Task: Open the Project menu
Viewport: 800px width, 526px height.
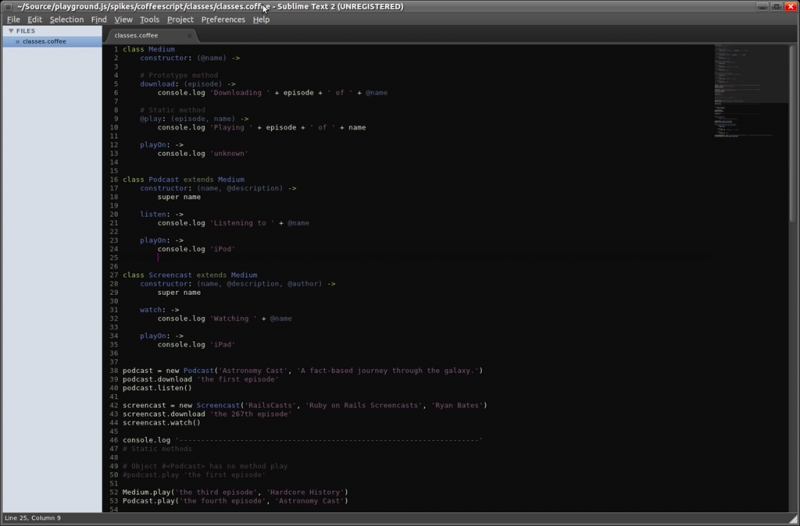Action: 180,19
